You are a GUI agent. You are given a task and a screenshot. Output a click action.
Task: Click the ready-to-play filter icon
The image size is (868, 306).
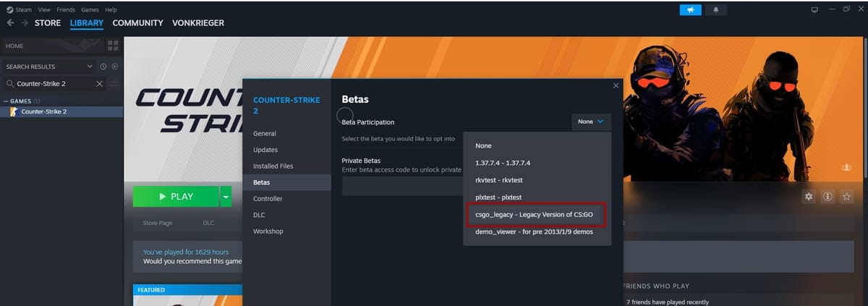pyautogui.click(x=114, y=67)
